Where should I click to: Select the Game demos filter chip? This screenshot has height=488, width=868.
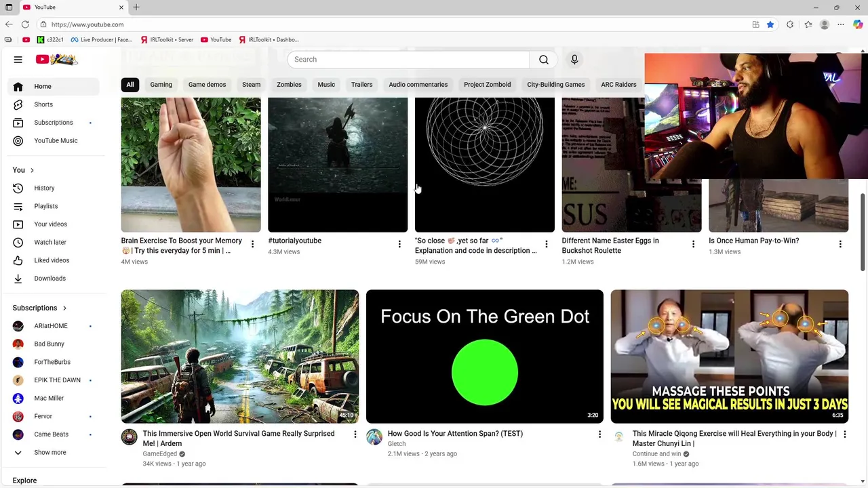207,85
